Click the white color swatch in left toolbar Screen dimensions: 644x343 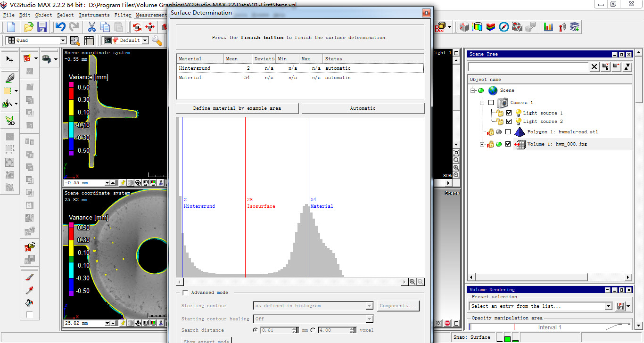click(30, 315)
